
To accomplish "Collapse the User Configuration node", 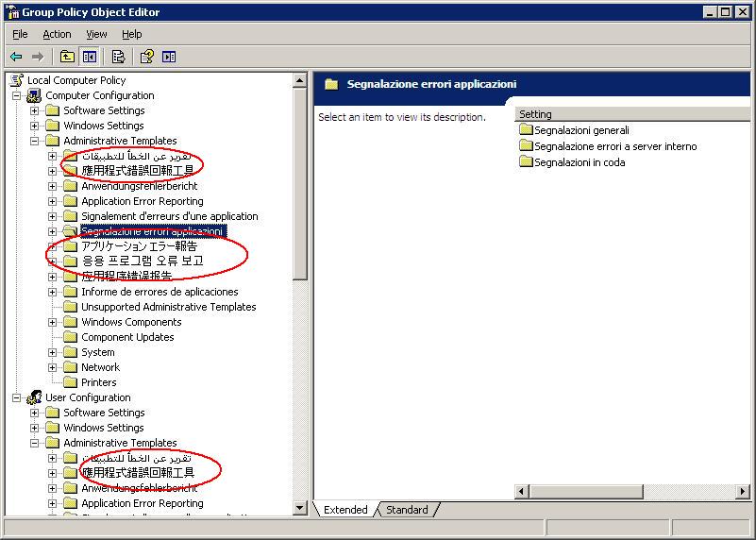I will coord(16,397).
